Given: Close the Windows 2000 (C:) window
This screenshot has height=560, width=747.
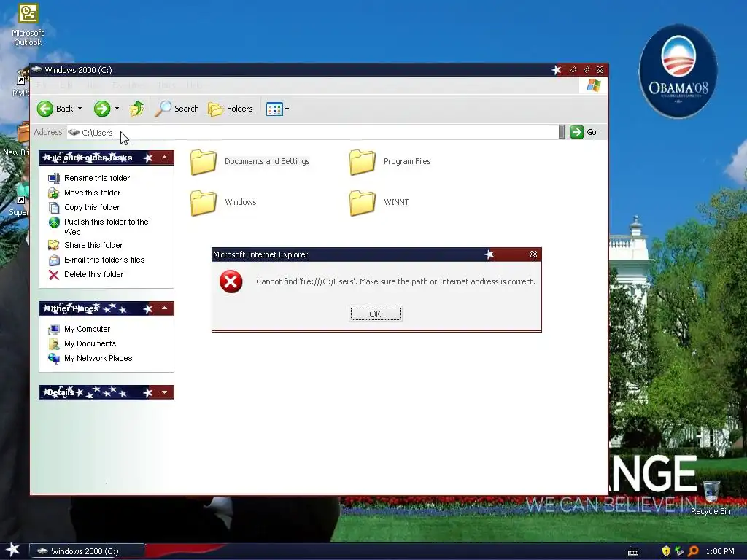Looking at the screenshot, I should (600, 70).
